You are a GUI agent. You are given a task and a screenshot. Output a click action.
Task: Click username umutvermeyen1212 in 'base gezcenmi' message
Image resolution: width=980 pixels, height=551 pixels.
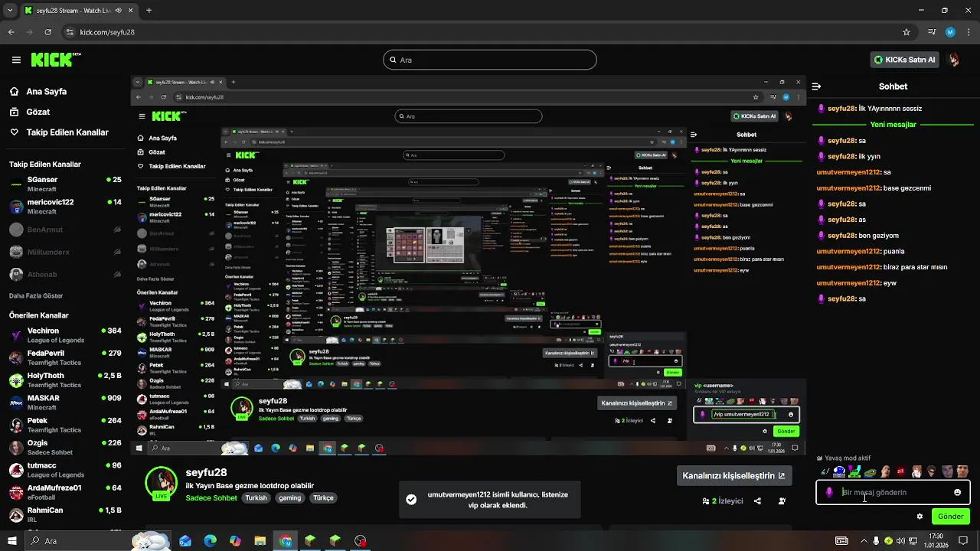[848, 187]
